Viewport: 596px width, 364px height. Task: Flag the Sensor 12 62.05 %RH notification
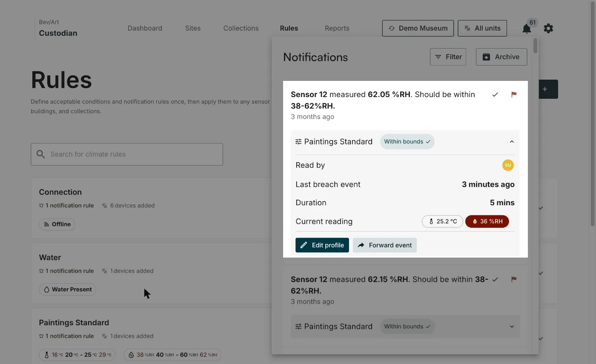click(x=514, y=95)
